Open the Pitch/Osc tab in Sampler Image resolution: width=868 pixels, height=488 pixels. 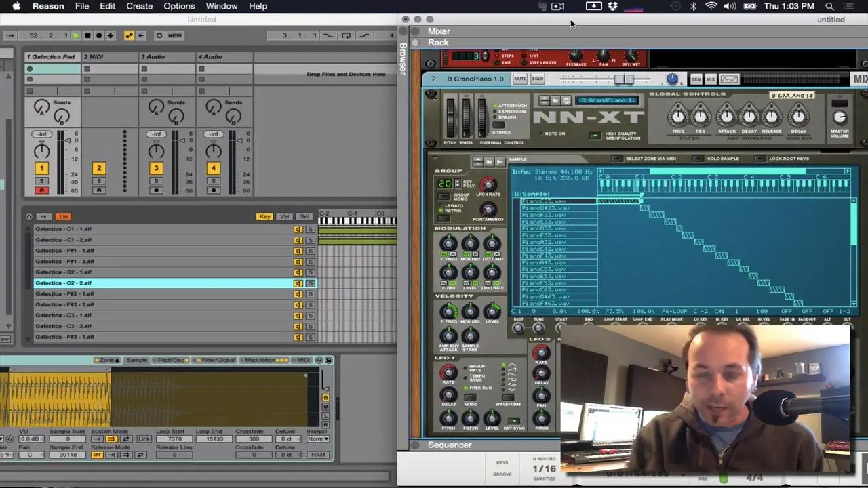click(170, 360)
